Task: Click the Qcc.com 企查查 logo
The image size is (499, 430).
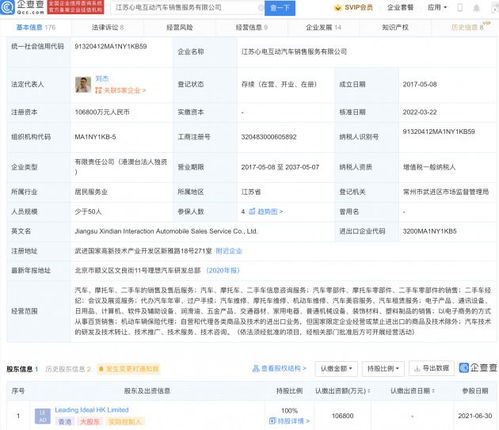Action: click(23, 7)
